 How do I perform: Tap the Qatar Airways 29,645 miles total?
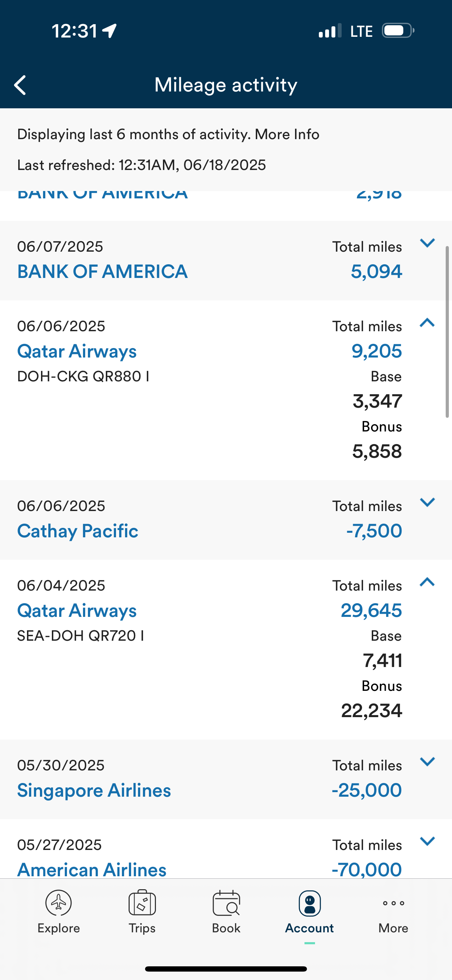point(371,610)
